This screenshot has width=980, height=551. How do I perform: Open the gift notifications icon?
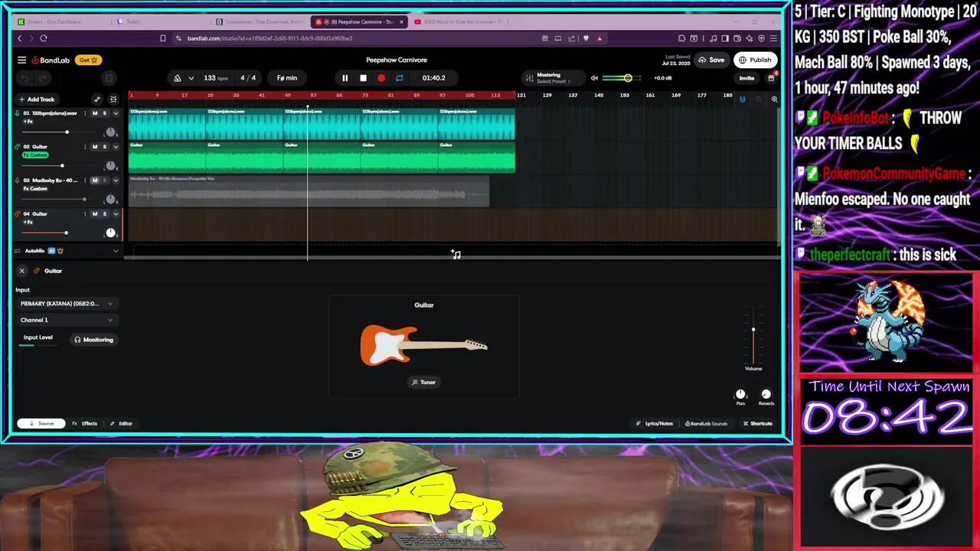click(x=771, y=77)
